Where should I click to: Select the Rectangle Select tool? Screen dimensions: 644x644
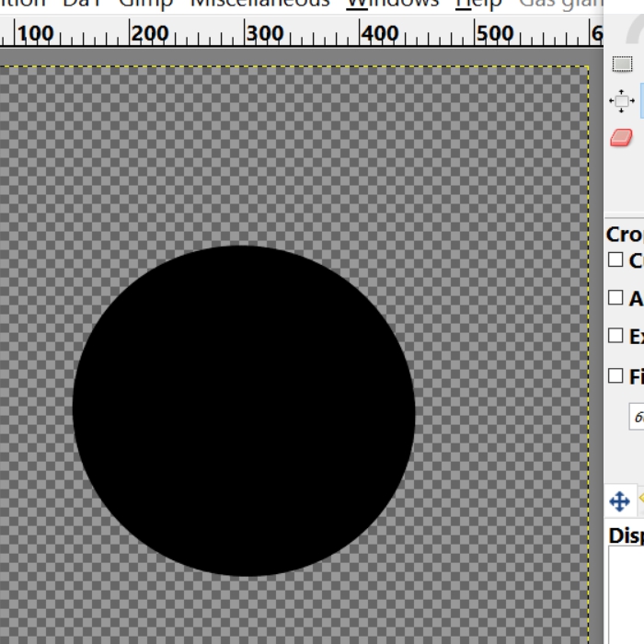pyautogui.click(x=622, y=64)
